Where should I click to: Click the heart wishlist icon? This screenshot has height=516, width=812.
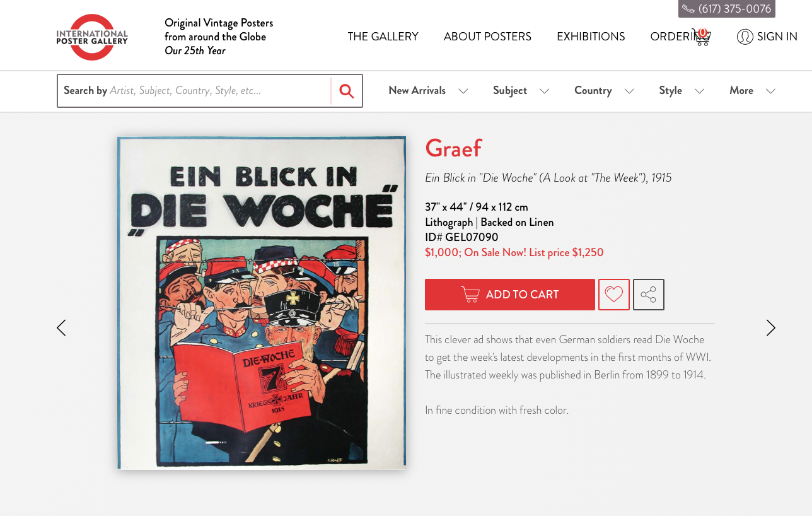click(614, 295)
